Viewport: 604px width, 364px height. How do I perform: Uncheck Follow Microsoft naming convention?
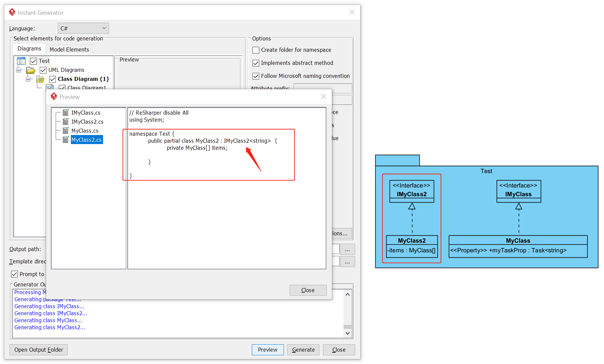pos(256,76)
